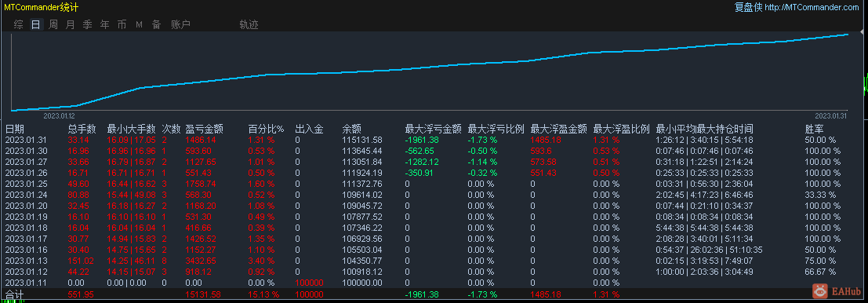Image resolution: width=868 pixels, height=303 pixels.
Task: Click the 最大浮亏比例 column header
Action: point(496,129)
